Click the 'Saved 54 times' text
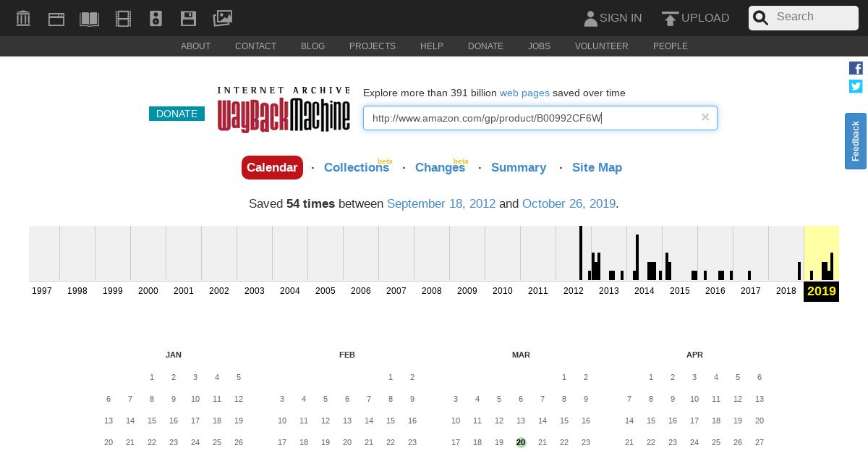Image resolution: width=868 pixels, height=456 pixels. 292,203
